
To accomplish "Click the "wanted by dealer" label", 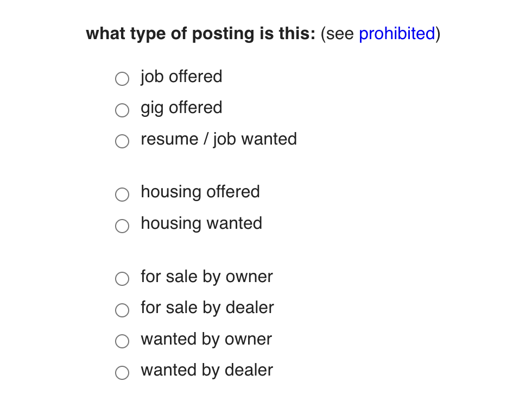I will (x=207, y=371).
